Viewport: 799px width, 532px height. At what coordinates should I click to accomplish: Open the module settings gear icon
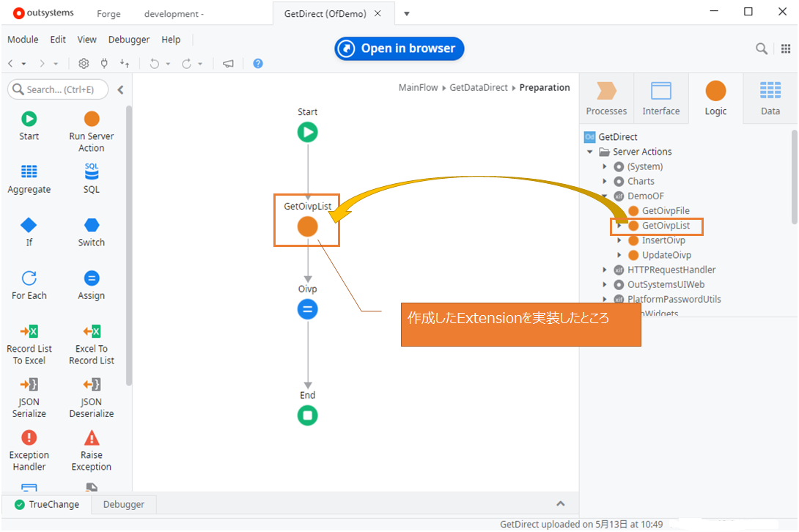click(x=84, y=64)
